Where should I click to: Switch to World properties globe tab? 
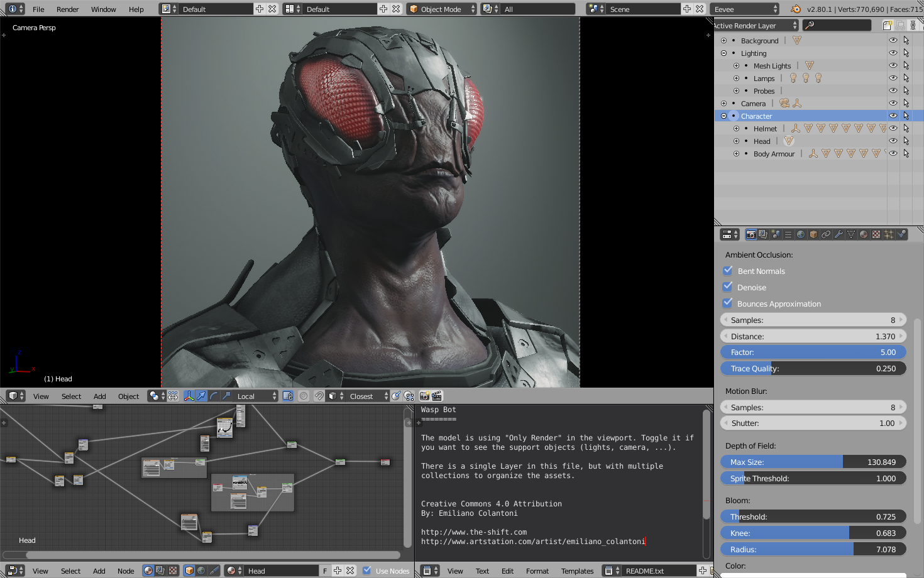[x=801, y=234]
